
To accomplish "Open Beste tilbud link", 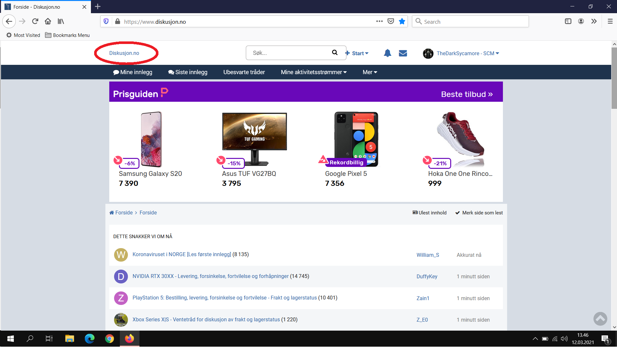I will pyautogui.click(x=467, y=94).
